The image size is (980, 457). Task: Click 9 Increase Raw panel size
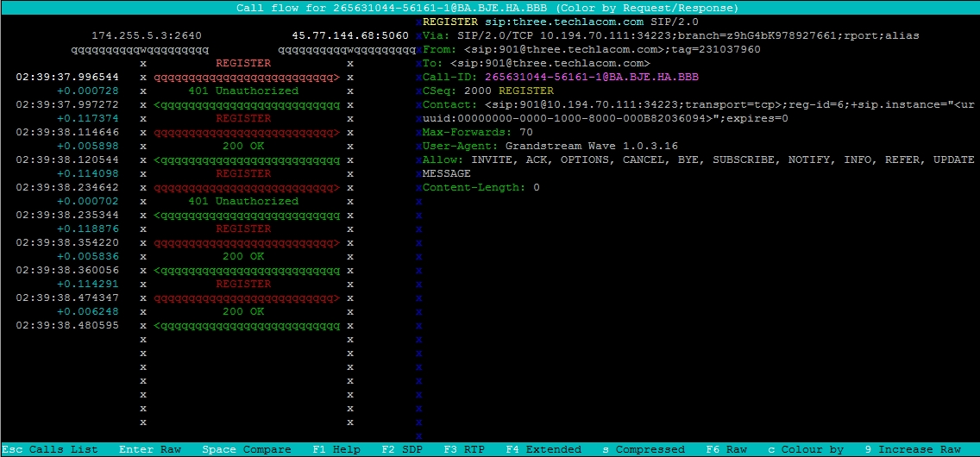pyautogui.click(x=913, y=449)
